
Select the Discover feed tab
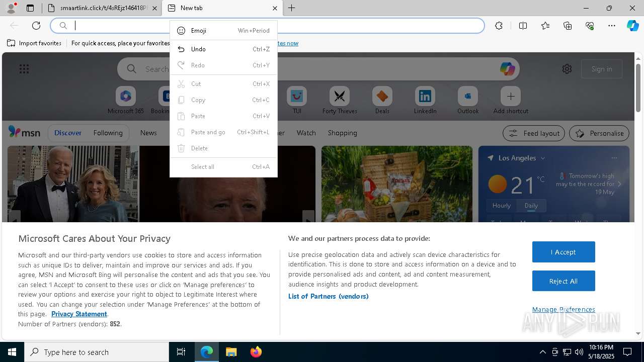coord(68,133)
